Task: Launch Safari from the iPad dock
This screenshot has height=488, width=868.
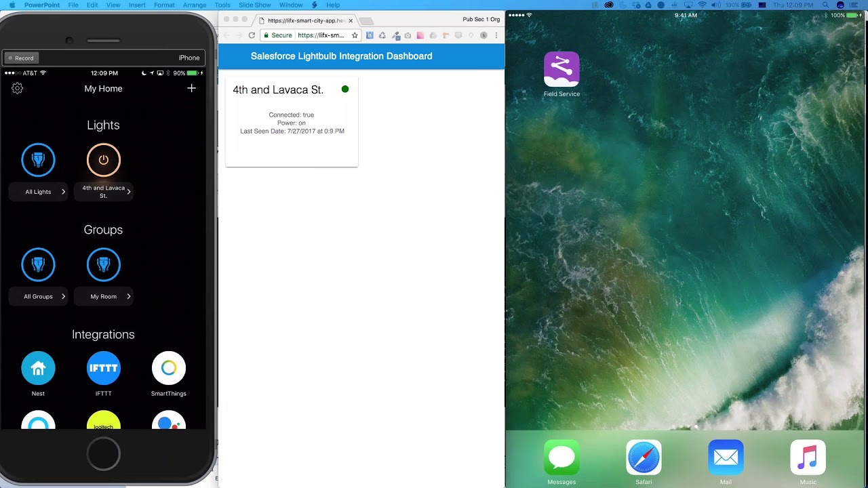Action: [x=644, y=457]
